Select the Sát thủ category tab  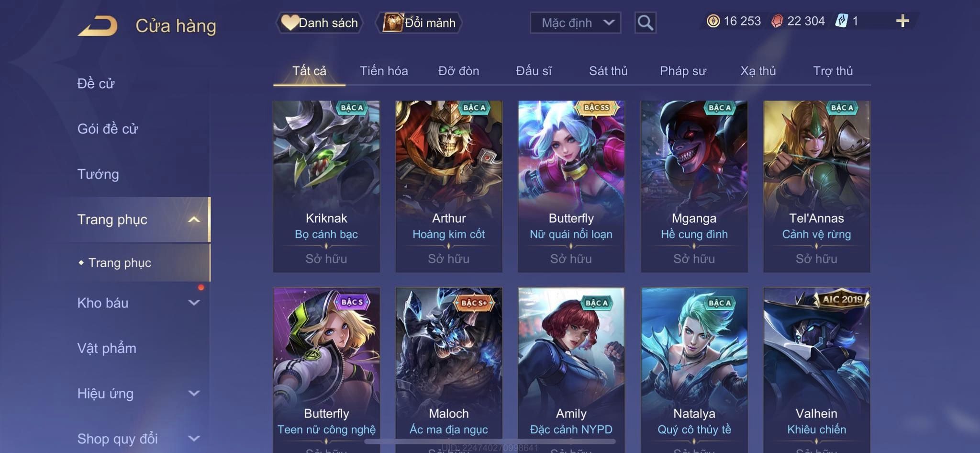(x=608, y=71)
